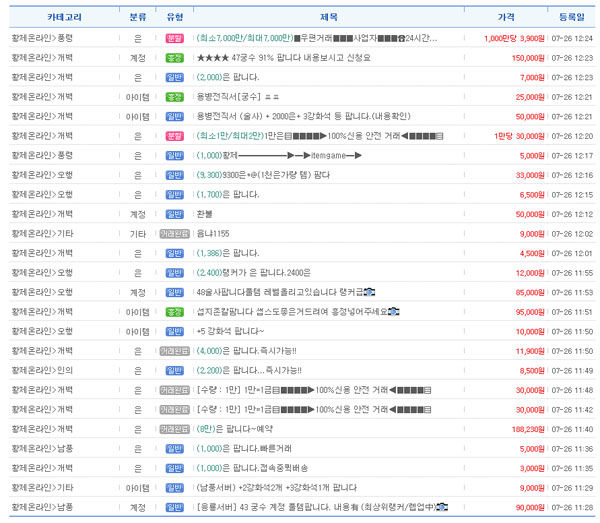Click the 일반 badge on the 33,000원 row
Image resolution: width=600 pixels, height=523 pixels.
174,175
